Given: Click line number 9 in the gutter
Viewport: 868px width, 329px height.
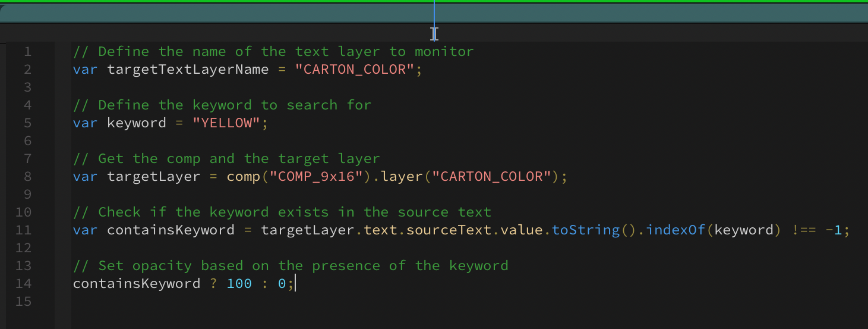Looking at the screenshot, I should point(28,194).
